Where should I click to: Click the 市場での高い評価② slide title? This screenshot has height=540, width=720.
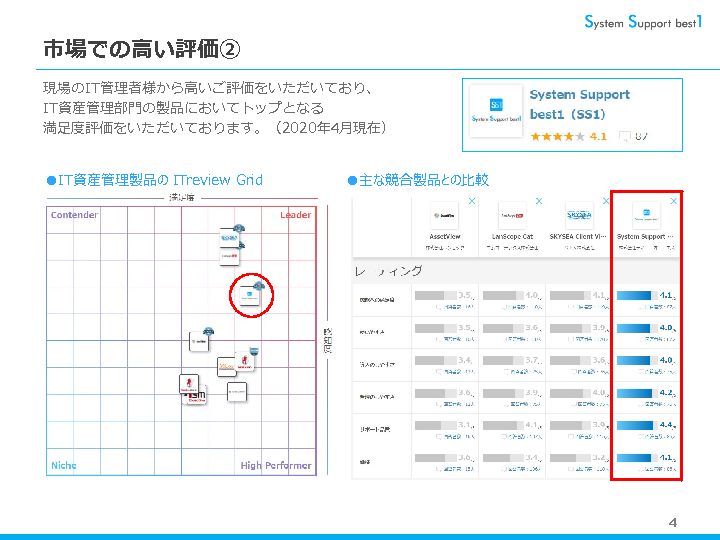coord(142,49)
